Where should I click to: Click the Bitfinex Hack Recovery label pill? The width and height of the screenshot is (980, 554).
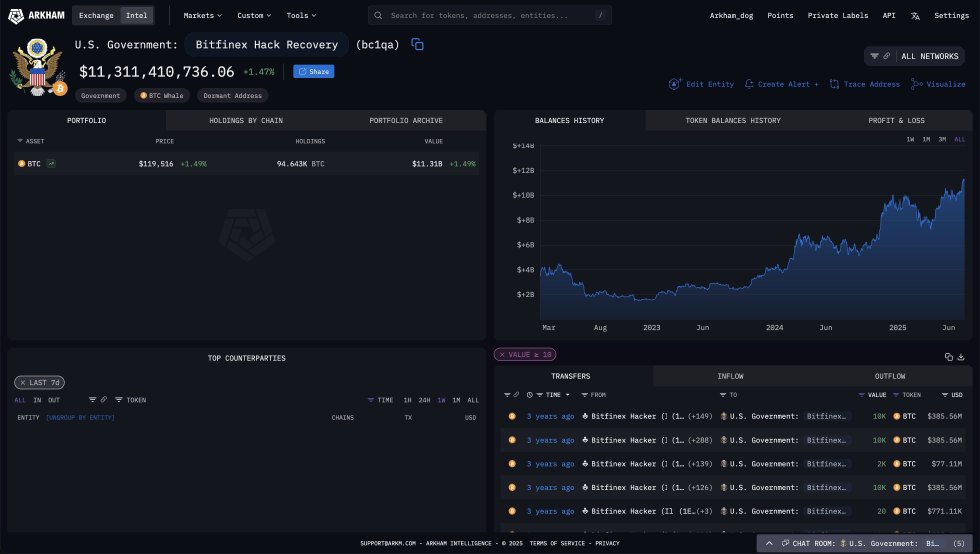click(267, 44)
